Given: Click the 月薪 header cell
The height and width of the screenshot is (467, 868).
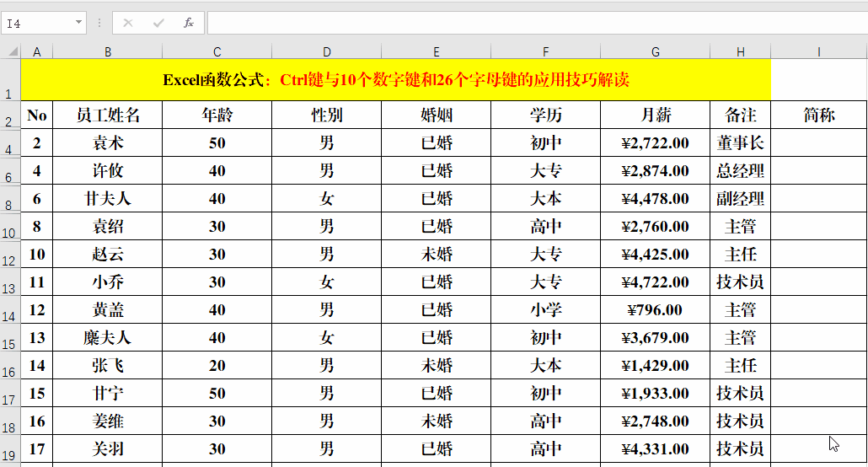Looking at the screenshot, I should [x=656, y=115].
